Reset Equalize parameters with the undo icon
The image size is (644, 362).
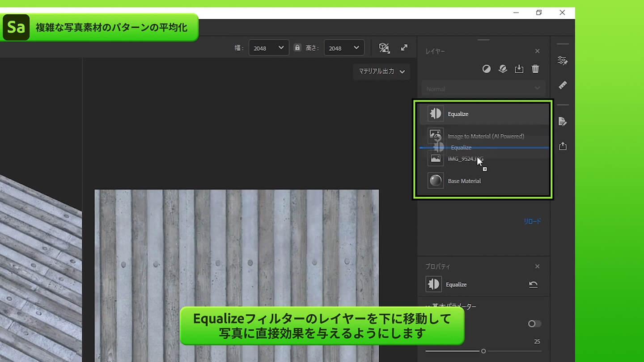533,285
